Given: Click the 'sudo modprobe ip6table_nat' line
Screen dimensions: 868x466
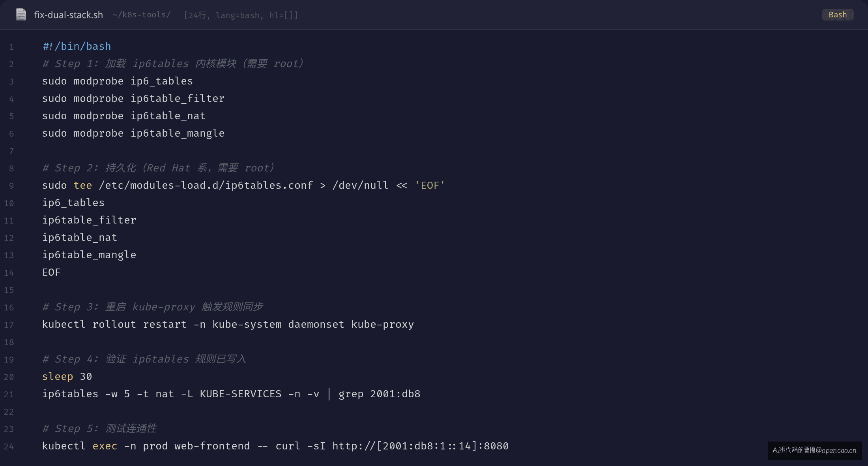Looking at the screenshot, I should [x=124, y=116].
